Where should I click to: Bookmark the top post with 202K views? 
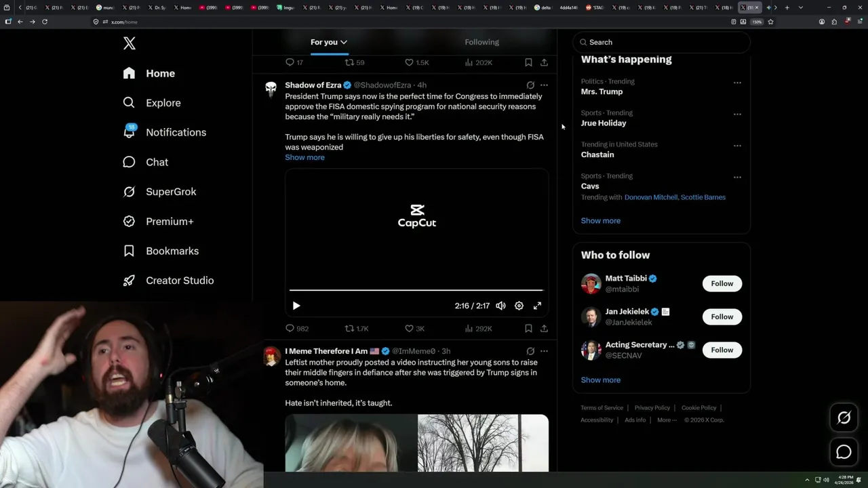click(x=528, y=62)
